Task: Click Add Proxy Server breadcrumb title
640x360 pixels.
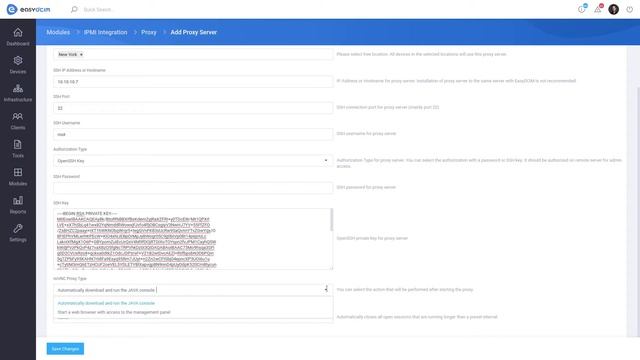Action: point(193,32)
